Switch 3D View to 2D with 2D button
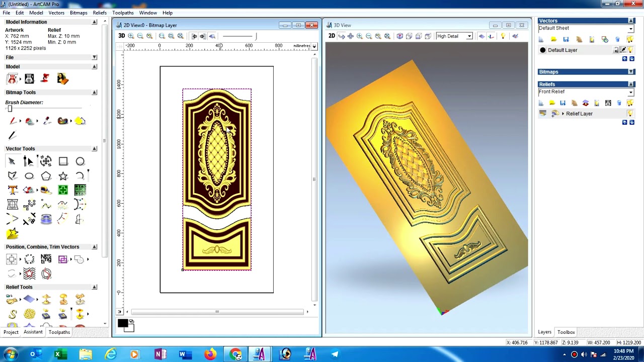The width and height of the screenshot is (644, 362). point(332,36)
